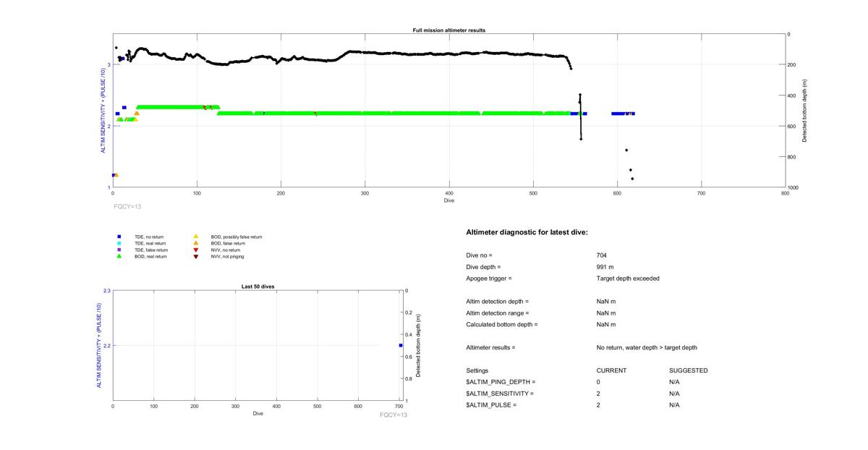Click 'No return, water depth > target depth' text
The image size is (868, 450).
[x=647, y=348]
